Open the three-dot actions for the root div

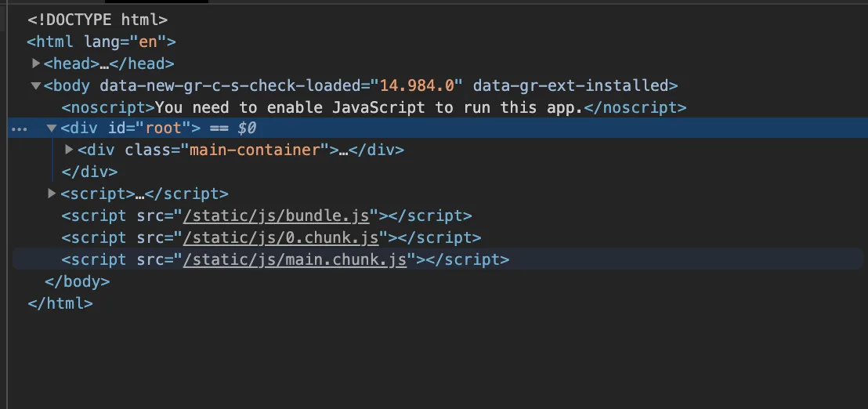(20, 129)
